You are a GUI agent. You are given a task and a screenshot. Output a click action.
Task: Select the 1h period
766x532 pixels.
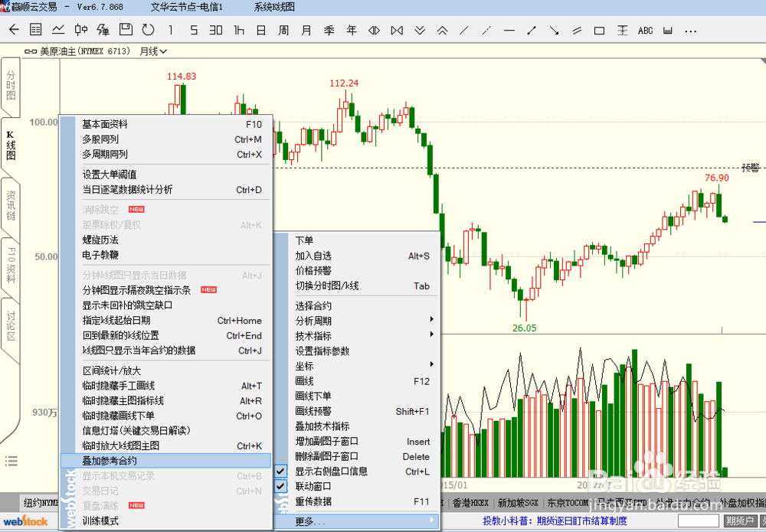click(x=239, y=31)
